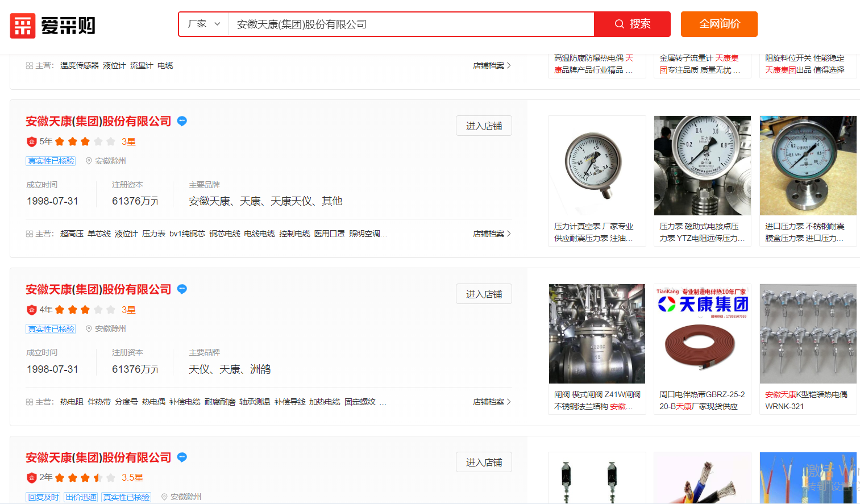Screen dimensions: 860x504
Task: Click 进入店铺 for the 5年 company
Action: tap(484, 126)
